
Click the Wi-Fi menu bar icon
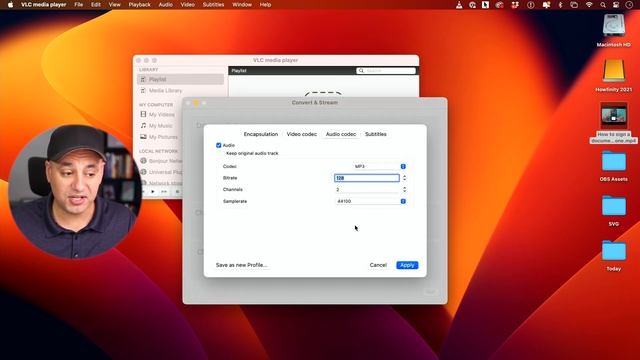click(x=589, y=5)
